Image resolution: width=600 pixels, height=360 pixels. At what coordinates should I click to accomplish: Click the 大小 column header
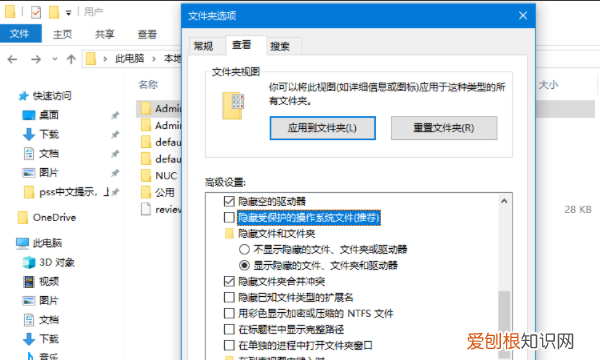point(548,85)
